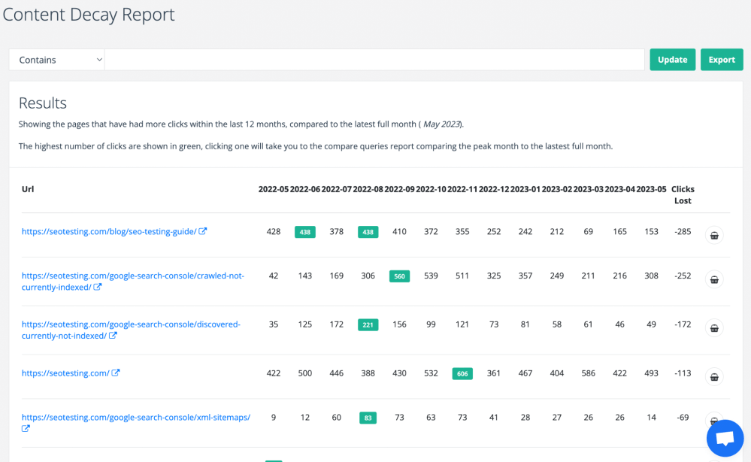This screenshot has height=462, width=751.
Task: Click the Update button
Action: (672, 60)
